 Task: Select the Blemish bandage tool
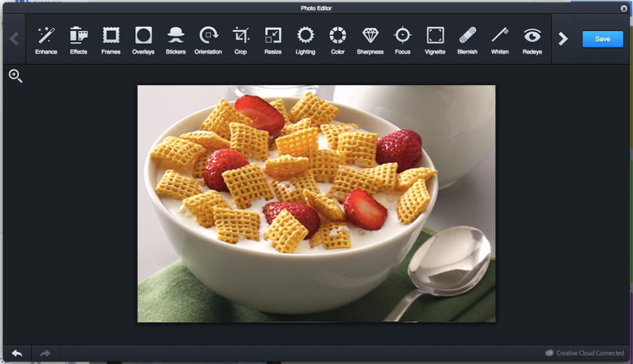(467, 40)
